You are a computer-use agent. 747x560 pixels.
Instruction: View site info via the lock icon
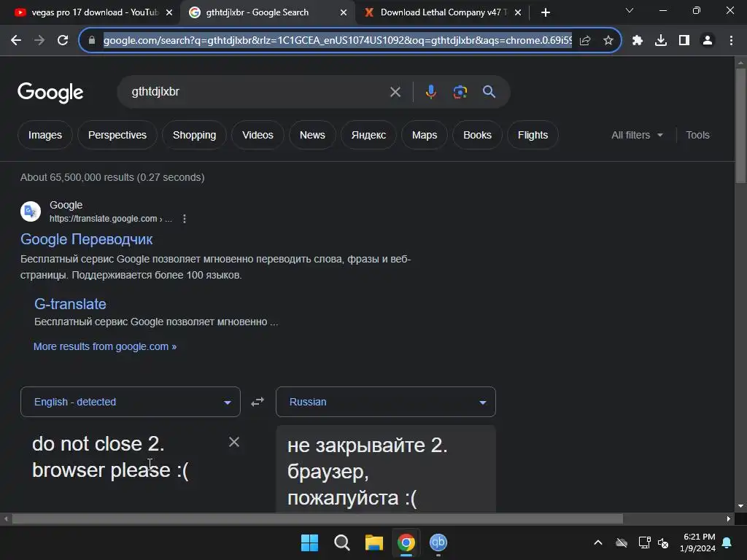[92, 41]
